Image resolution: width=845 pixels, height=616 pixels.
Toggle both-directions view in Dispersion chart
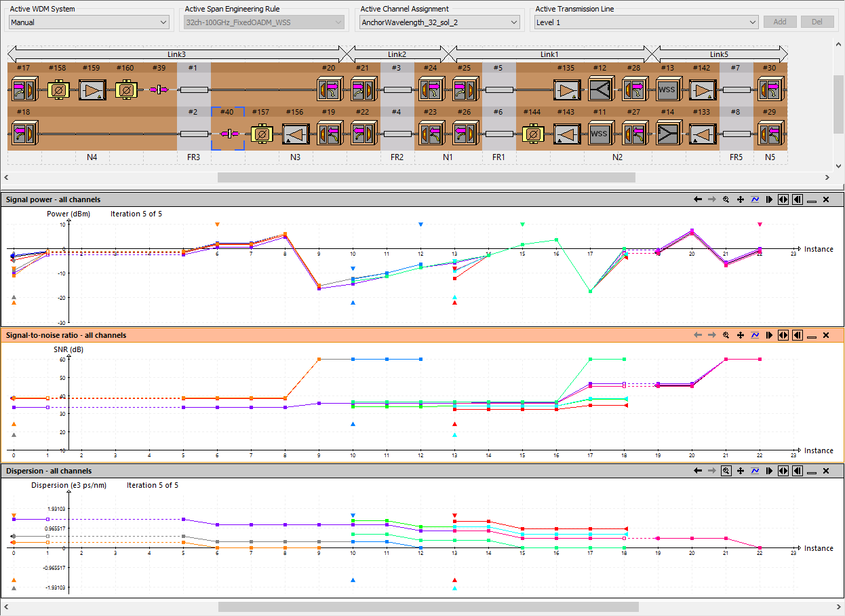783,471
